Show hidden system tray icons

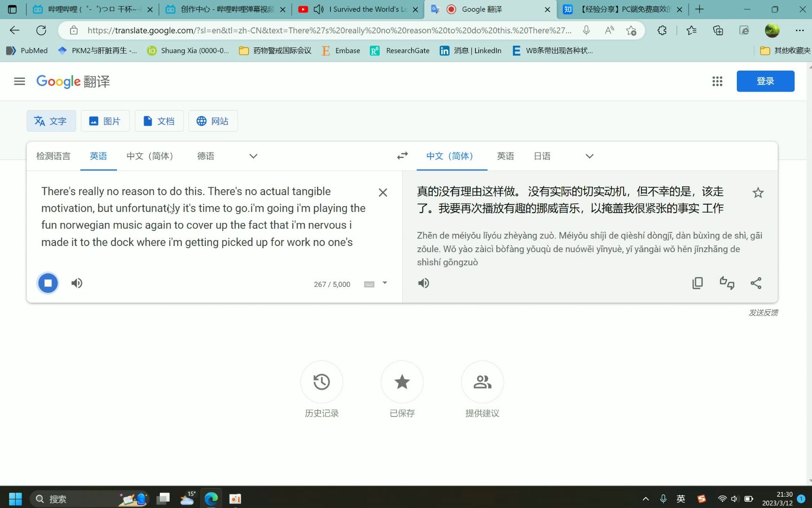click(x=646, y=499)
